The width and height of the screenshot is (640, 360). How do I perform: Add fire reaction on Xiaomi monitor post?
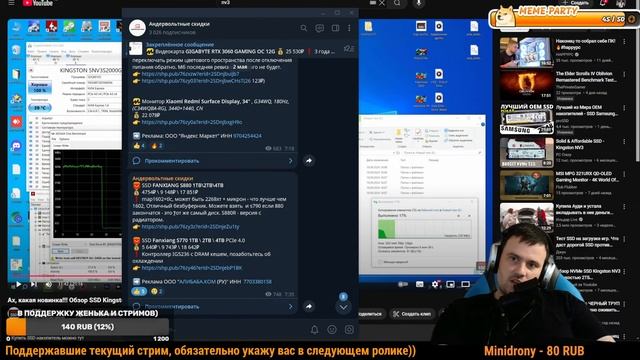pyautogui.click(x=157, y=146)
